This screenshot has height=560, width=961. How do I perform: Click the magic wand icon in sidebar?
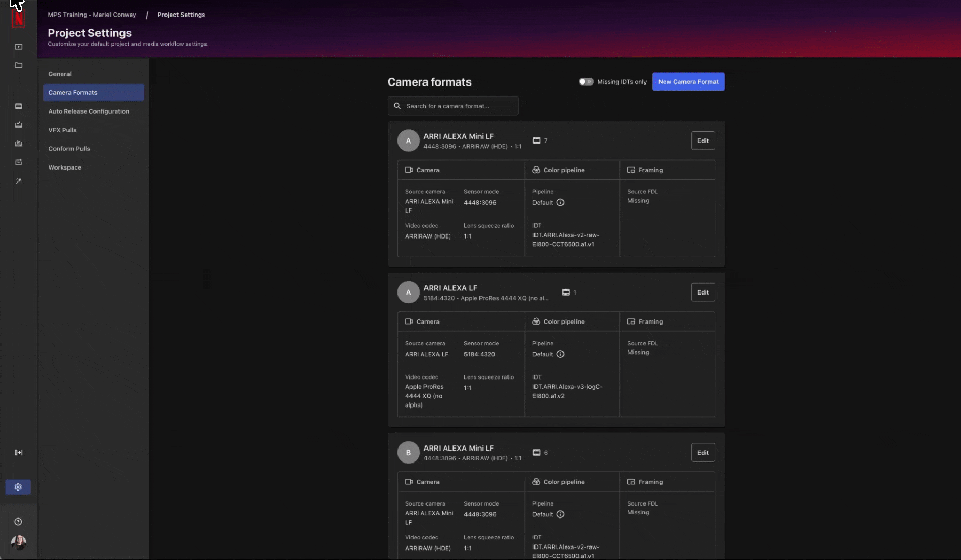19,181
